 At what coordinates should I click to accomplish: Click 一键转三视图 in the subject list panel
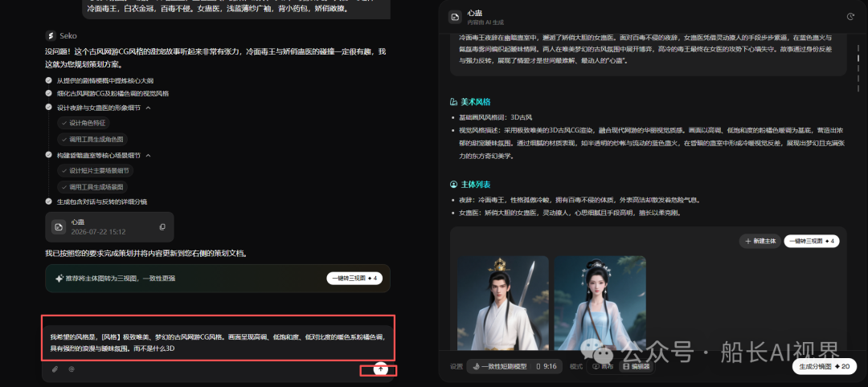coord(812,241)
